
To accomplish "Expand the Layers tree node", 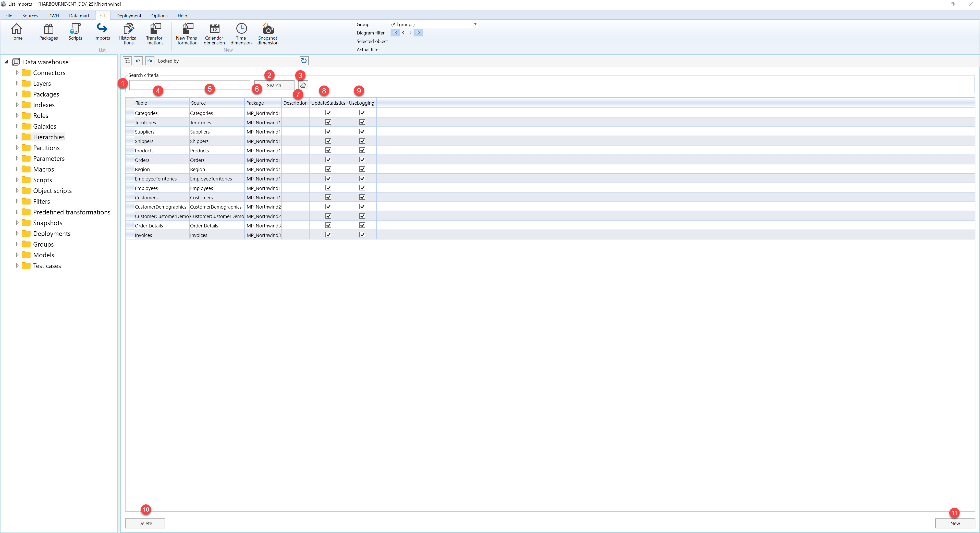I will point(17,83).
